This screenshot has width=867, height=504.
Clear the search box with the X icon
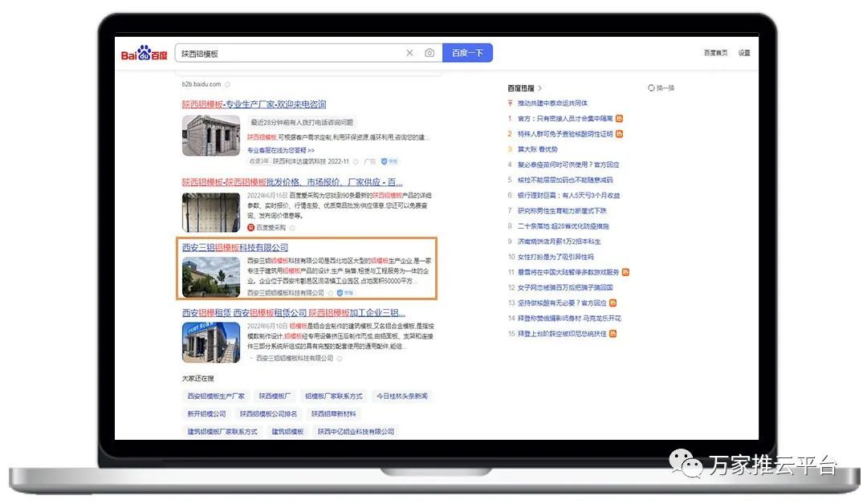click(x=409, y=53)
